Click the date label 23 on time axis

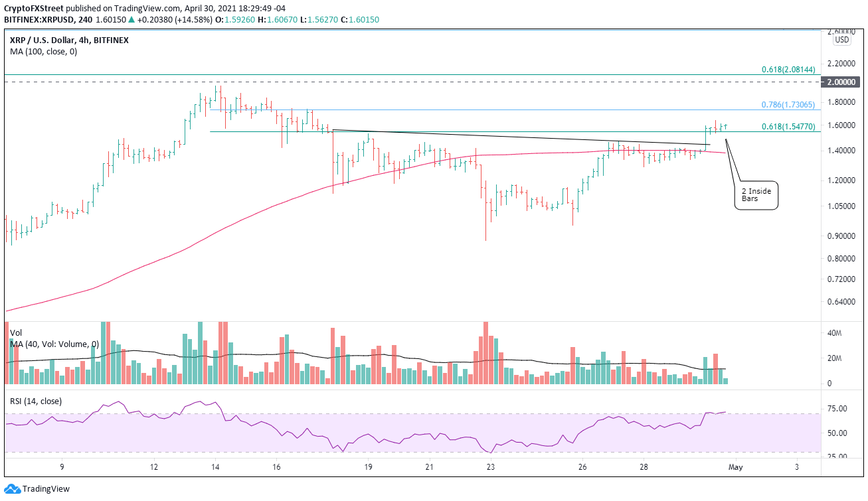click(490, 467)
